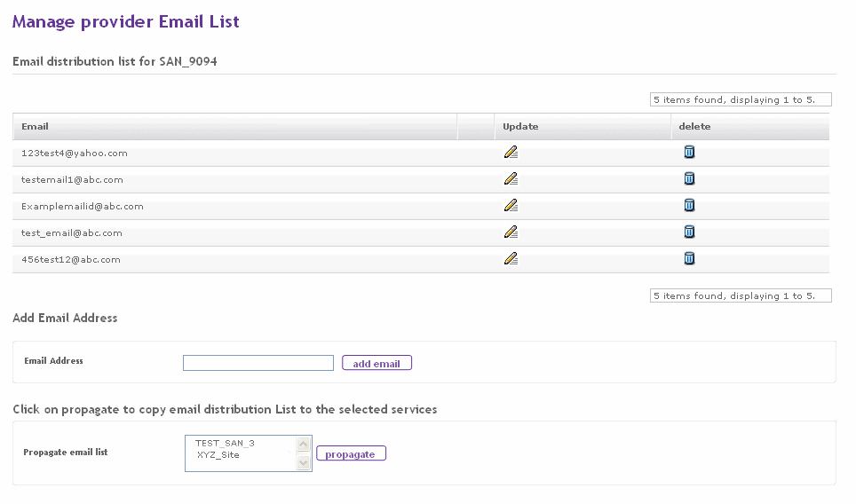This screenshot has height=504, width=856.
Task: Edit the 123test4@yahoo.com entry with pencil icon
Action: 511,153
